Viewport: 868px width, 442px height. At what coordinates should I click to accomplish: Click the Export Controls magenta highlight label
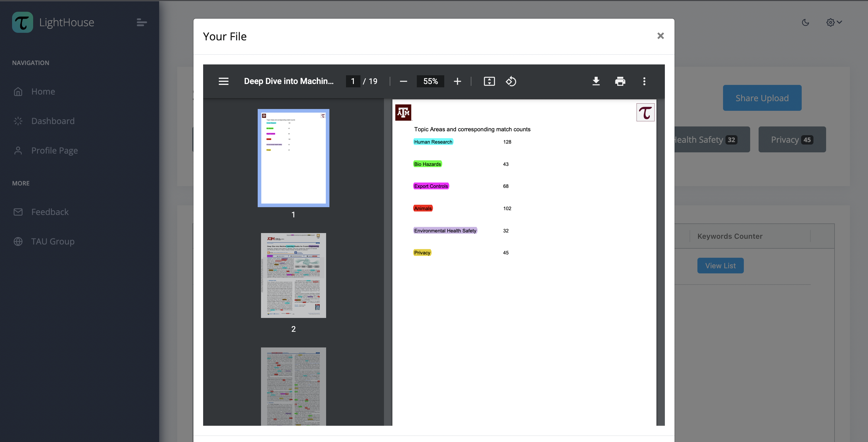[x=431, y=186]
